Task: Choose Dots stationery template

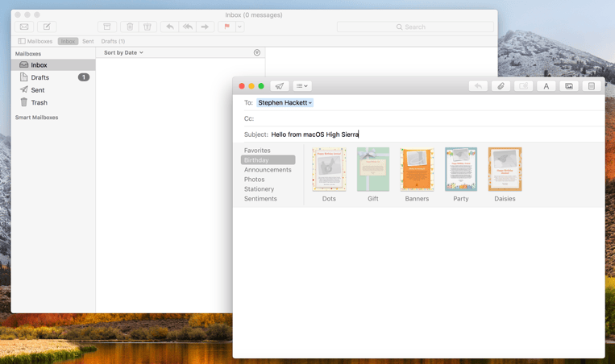Action: [329, 169]
